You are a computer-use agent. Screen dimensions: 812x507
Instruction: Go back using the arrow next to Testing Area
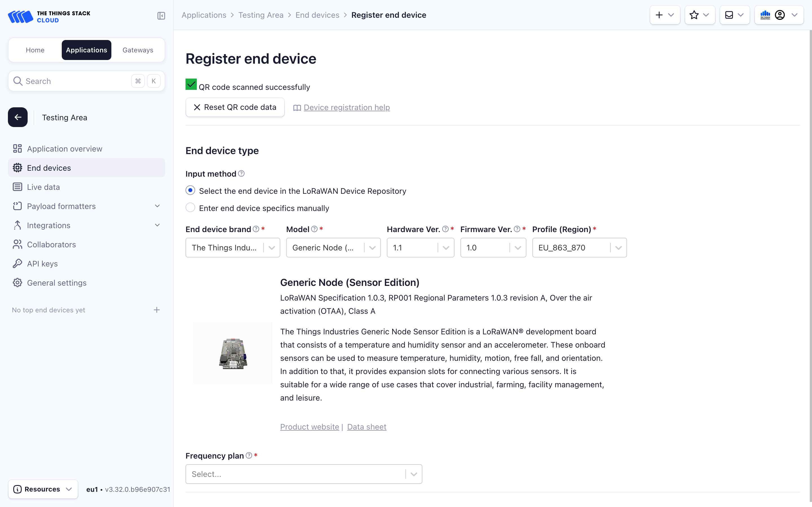[x=17, y=117]
